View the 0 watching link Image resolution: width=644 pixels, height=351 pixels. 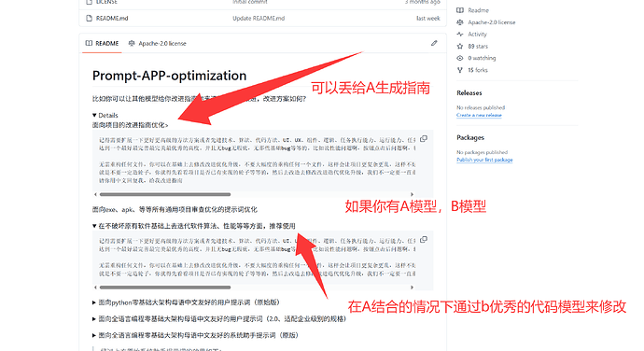[482, 58]
